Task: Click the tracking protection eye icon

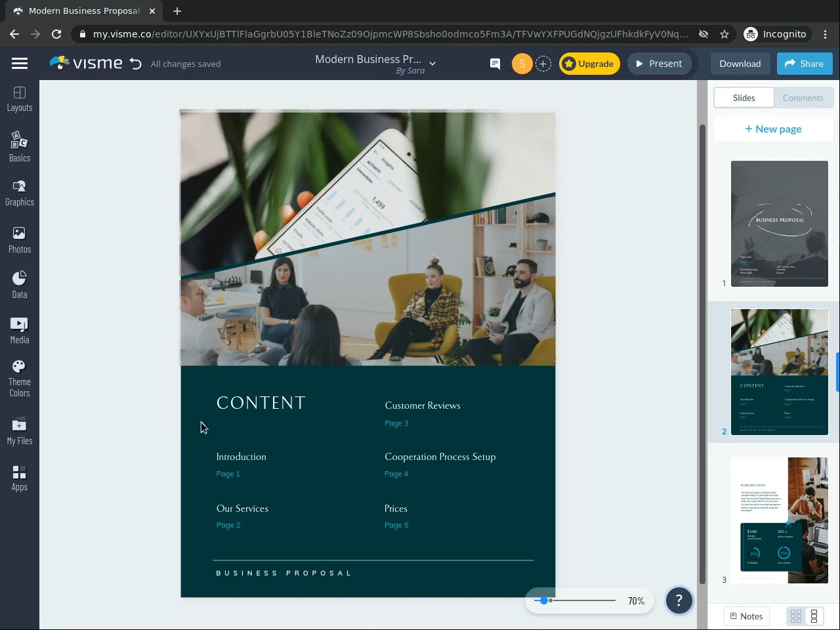Action: point(703,34)
